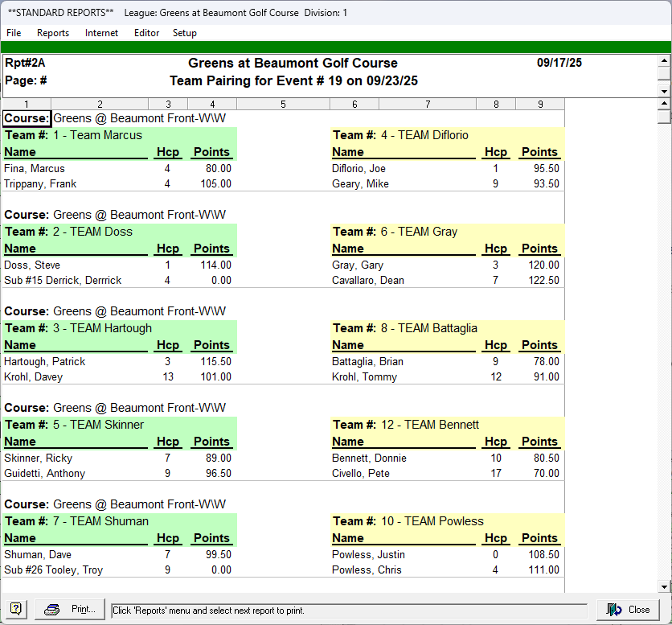Select column header 5
The image size is (672, 625).
[x=283, y=104]
